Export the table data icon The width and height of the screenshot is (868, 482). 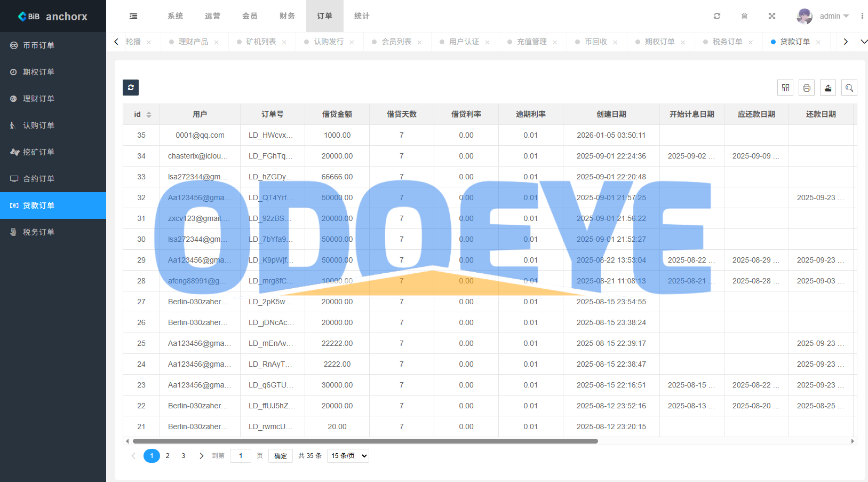(x=828, y=88)
